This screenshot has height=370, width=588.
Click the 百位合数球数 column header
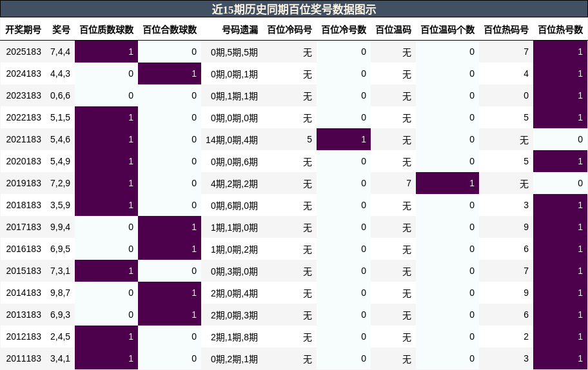click(170, 30)
